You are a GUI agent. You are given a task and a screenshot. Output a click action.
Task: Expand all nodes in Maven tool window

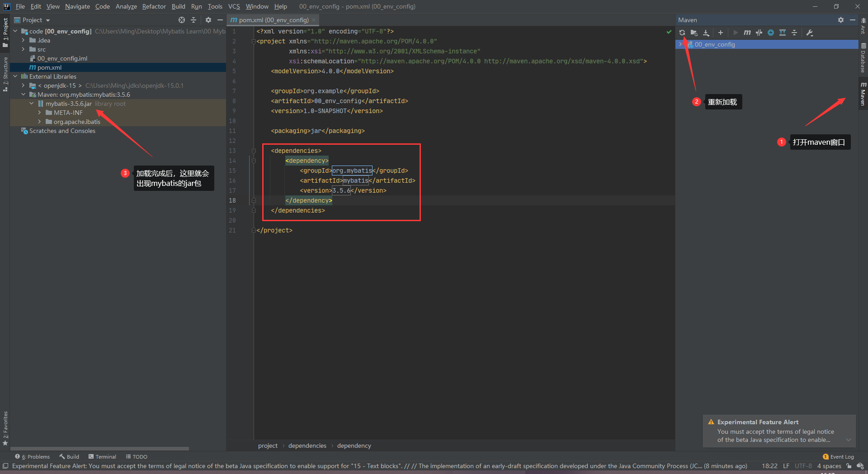point(783,33)
